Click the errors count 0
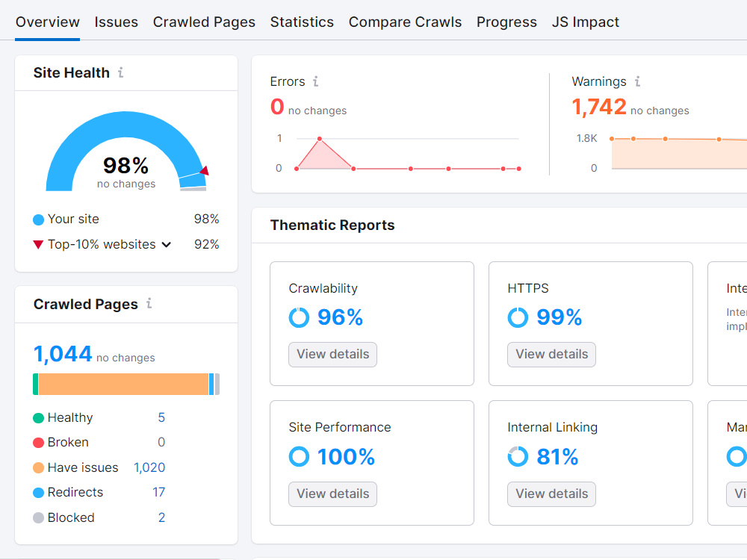Image resolution: width=747 pixels, height=560 pixels. [277, 107]
